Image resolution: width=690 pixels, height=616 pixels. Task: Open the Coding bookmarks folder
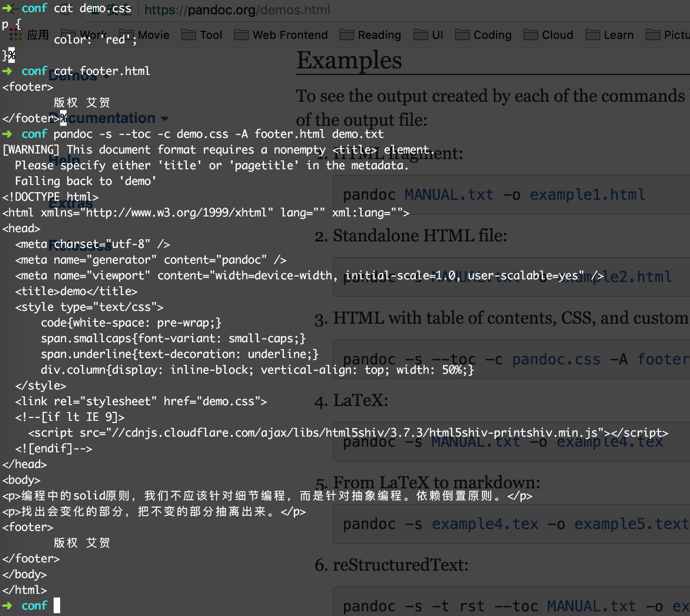[483, 35]
